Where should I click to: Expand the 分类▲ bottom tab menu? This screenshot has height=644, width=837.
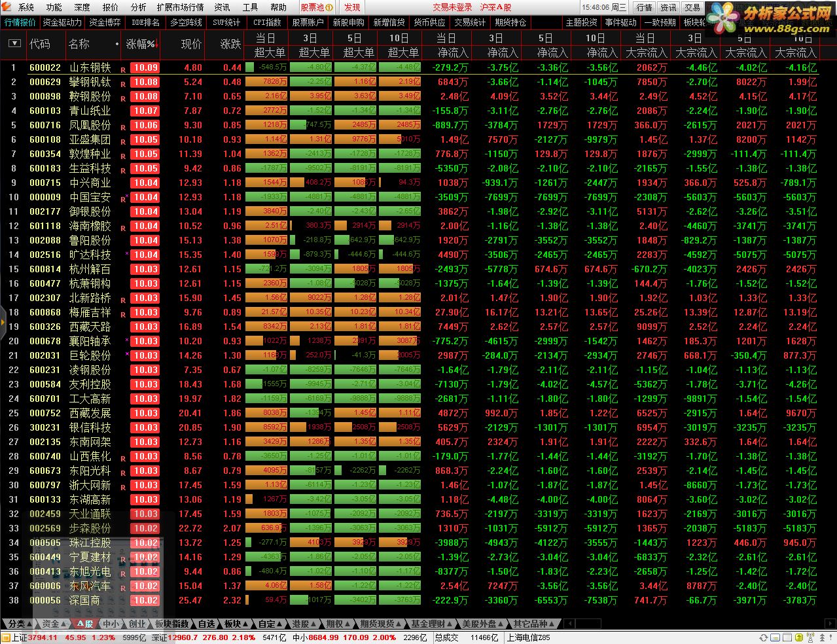tap(20, 624)
